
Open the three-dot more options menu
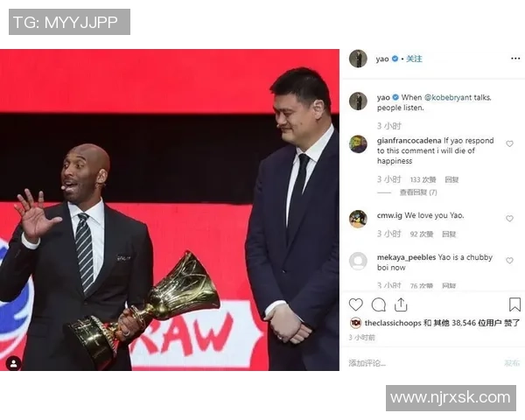pos(515,59)
